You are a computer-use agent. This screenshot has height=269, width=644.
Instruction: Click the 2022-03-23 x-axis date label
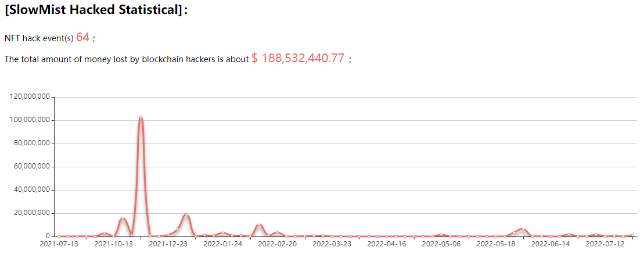coord(332,244)
